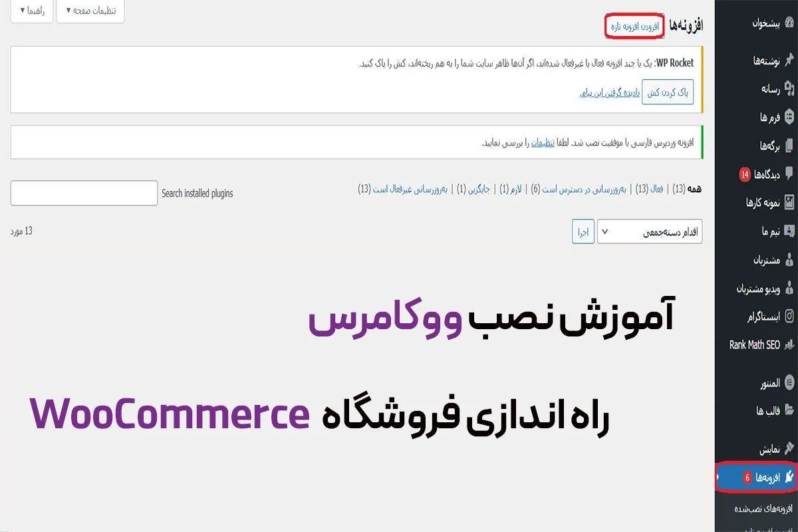Open Installed Plugins (افزونه‌های نصب‌شده) submenu item
This screenshot has width=798, height=532.
(x=763, y=509)
